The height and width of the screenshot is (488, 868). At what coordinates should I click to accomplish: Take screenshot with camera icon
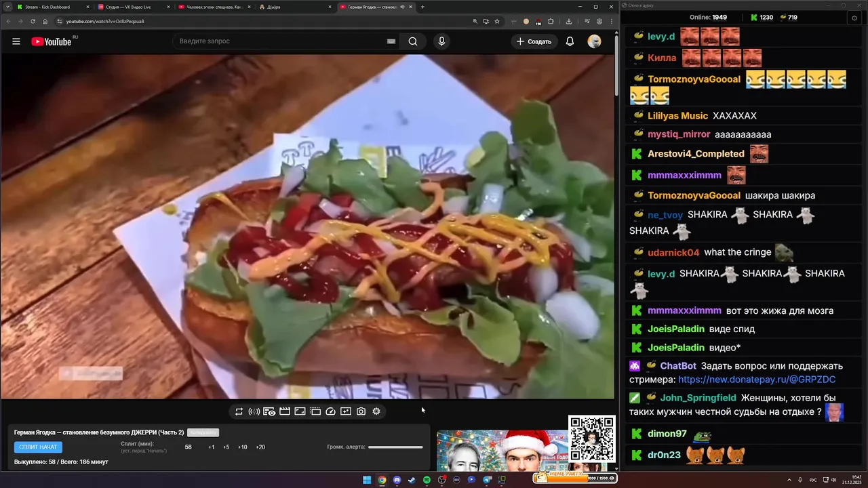point(361,411)
